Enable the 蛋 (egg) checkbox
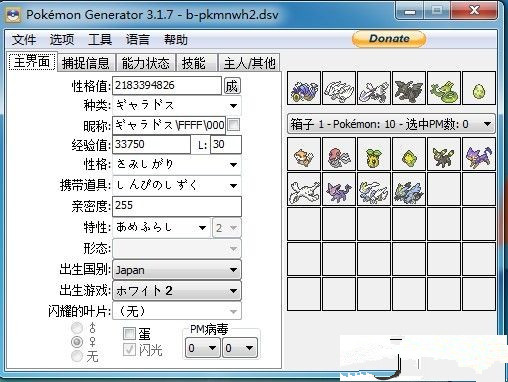This screenshot has width=508, height=382. [x=129, y=333]
